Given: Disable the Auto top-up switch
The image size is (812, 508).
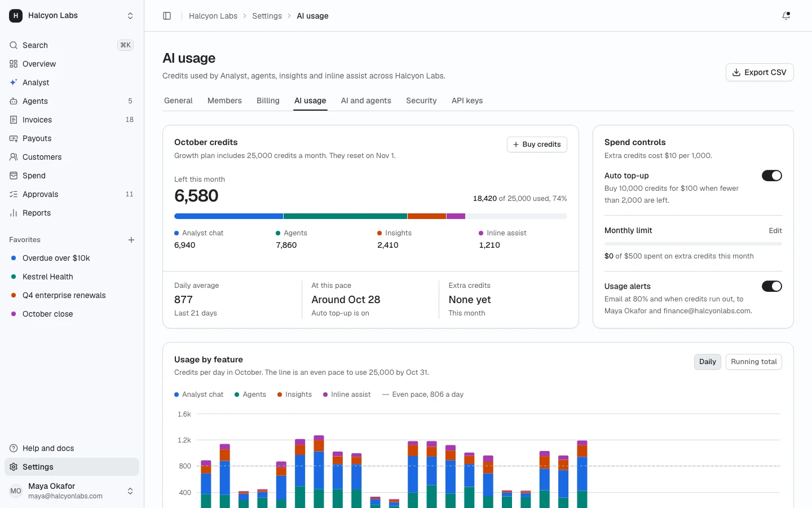Looking at the screenshot, I should 772,176.
